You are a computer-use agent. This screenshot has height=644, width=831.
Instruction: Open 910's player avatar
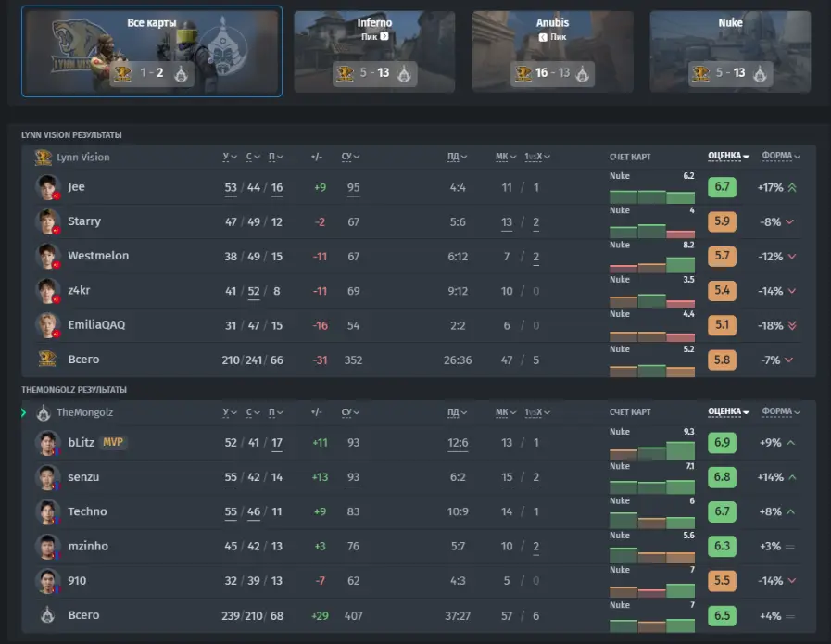pos(47,580)
